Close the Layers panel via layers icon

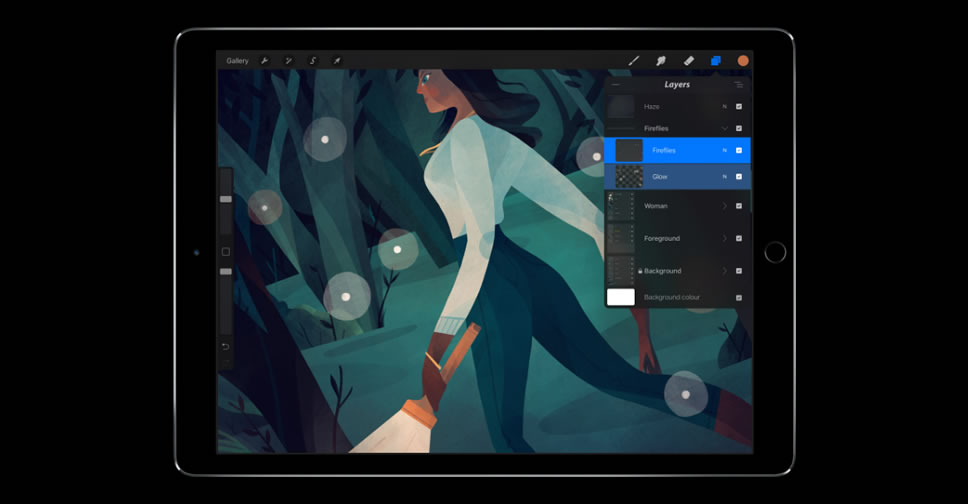point(716,61)
